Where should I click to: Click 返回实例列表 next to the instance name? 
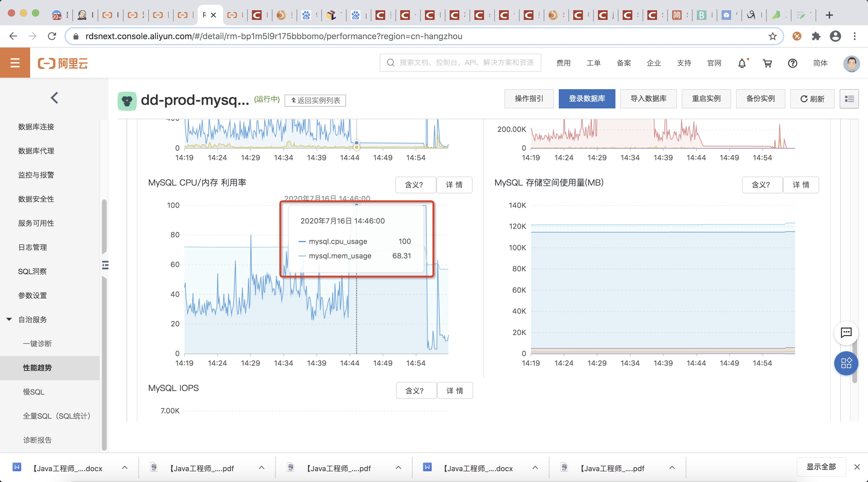[315, 100]
